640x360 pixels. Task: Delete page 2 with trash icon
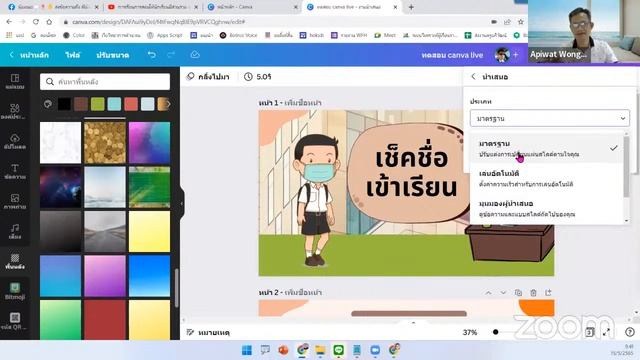point(533,293)
